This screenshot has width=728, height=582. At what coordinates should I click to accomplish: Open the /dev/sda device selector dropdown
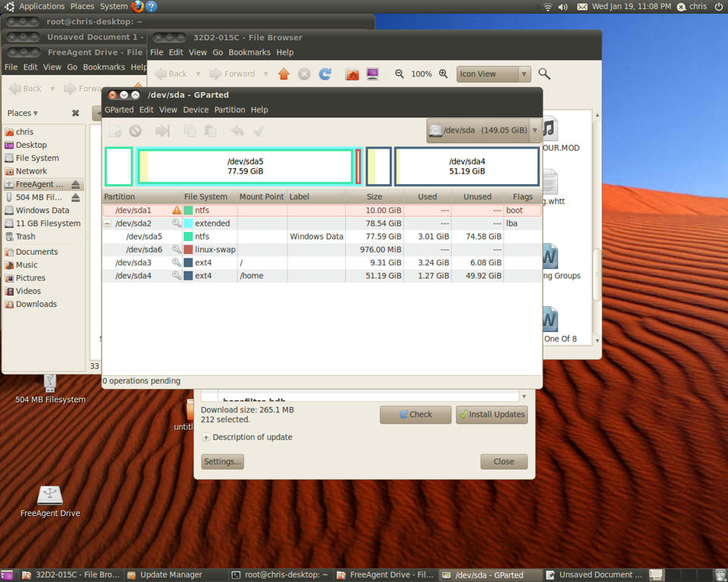click(x=483, y=130)
